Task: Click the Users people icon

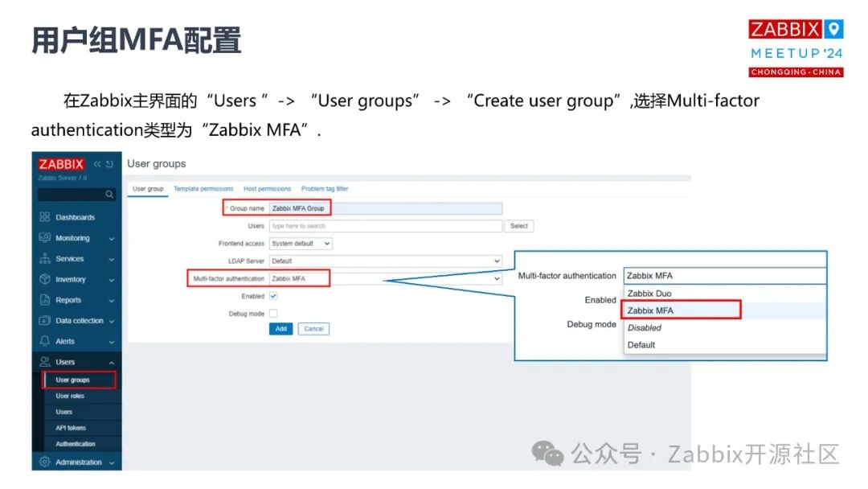Action: pos(45,362)
